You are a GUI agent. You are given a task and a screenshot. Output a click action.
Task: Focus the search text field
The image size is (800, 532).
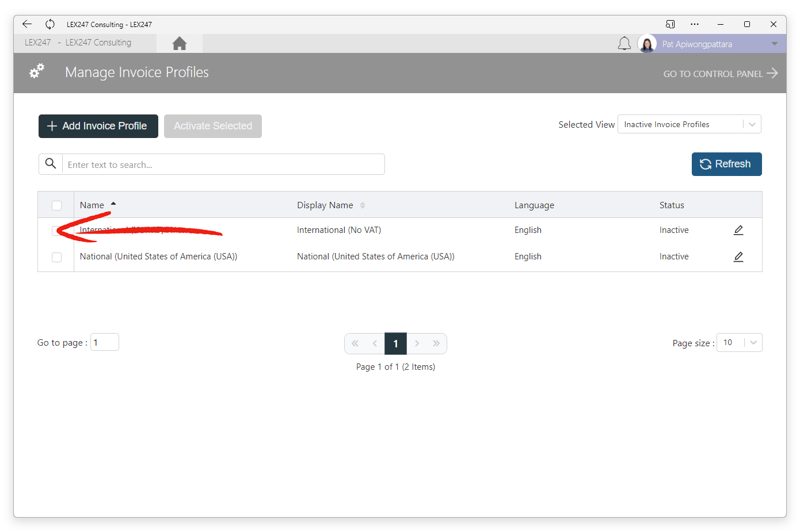[x=223, y=164]
